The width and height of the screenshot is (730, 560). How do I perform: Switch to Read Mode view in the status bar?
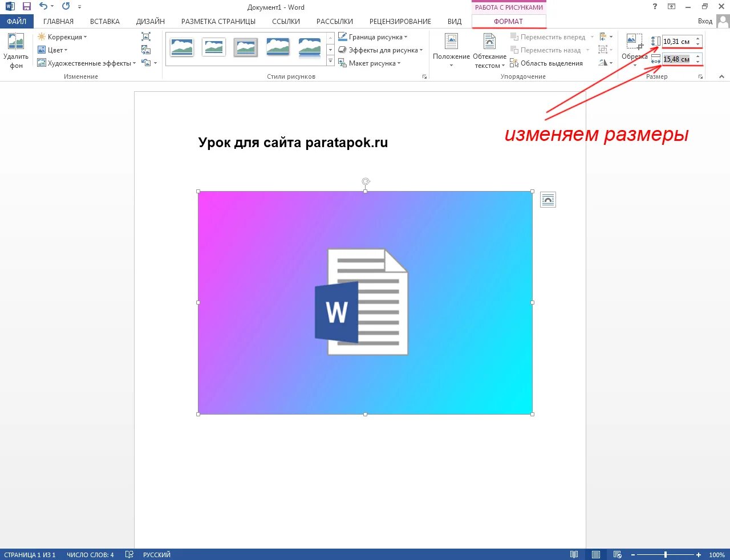[x=574, y=554]
